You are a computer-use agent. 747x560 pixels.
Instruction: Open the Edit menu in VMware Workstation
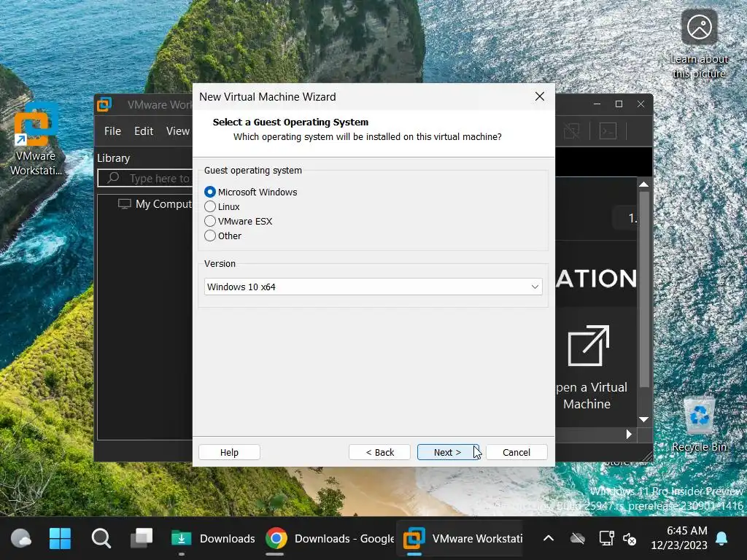(x=144, y=131)
